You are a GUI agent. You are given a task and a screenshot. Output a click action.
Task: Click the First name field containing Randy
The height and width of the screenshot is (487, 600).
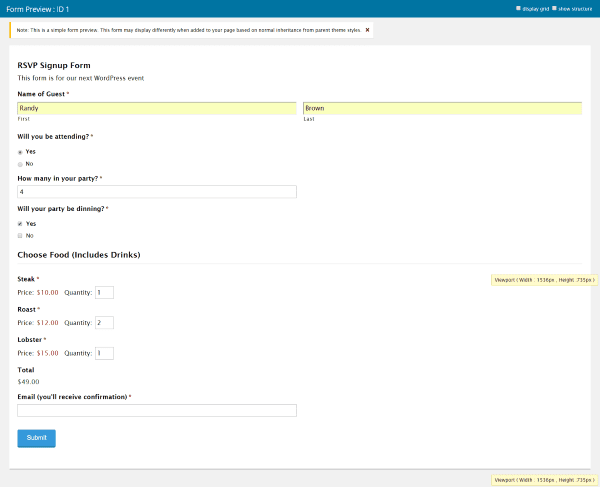(157, 108)
